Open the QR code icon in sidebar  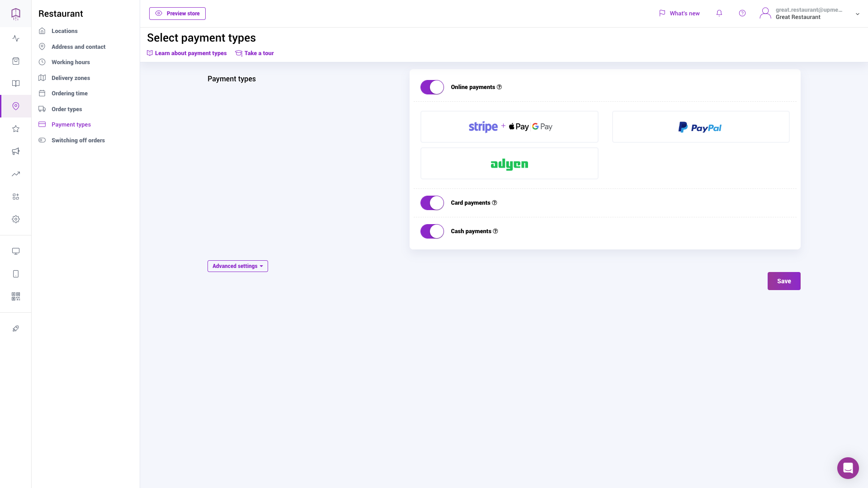coord(16,296)
